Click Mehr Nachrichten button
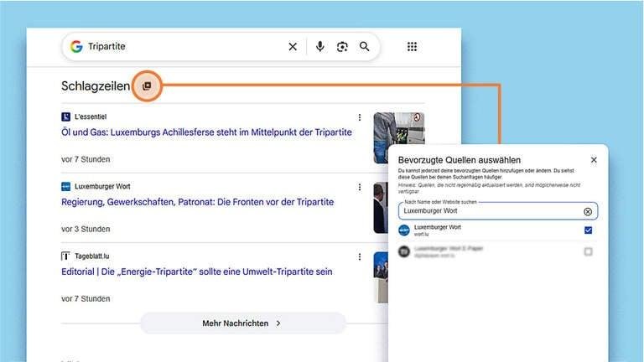The height and width of the screenshot is (362, 644). pyautogui.click(x=242, y=323)
